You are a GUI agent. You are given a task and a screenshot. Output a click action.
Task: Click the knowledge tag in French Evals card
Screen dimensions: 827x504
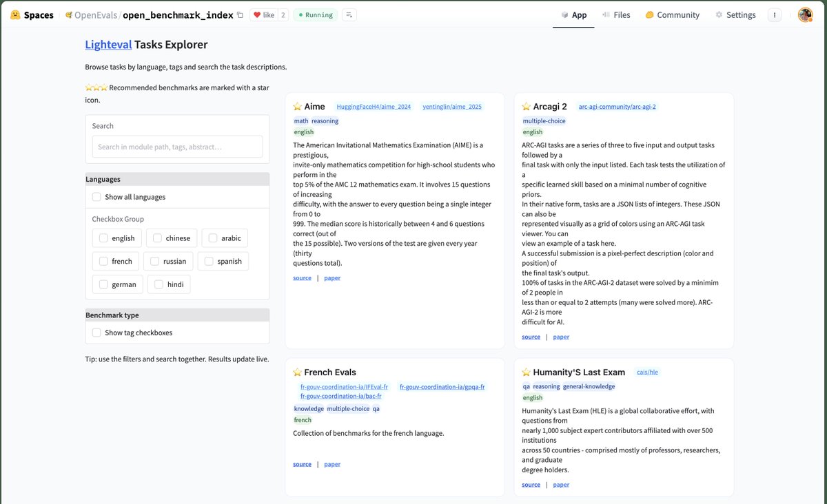pyautogui.click(x=309, y=409)
